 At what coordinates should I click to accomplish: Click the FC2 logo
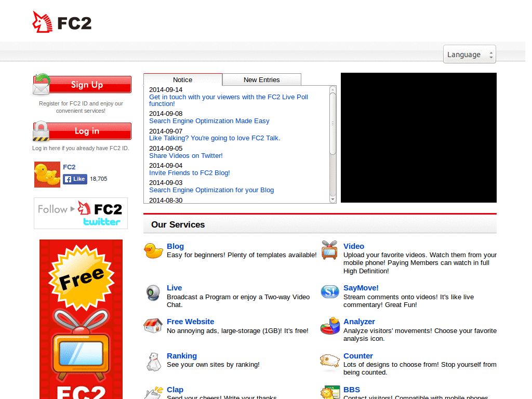coord(61,22)
